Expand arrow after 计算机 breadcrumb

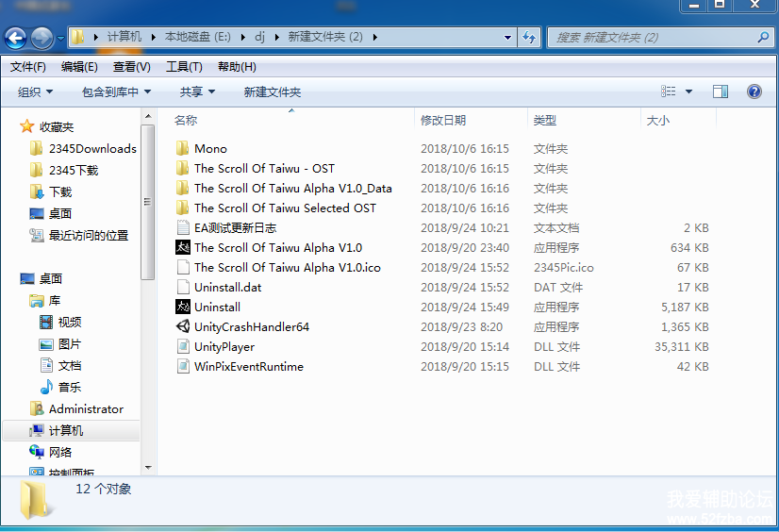[x=153, y=37]
